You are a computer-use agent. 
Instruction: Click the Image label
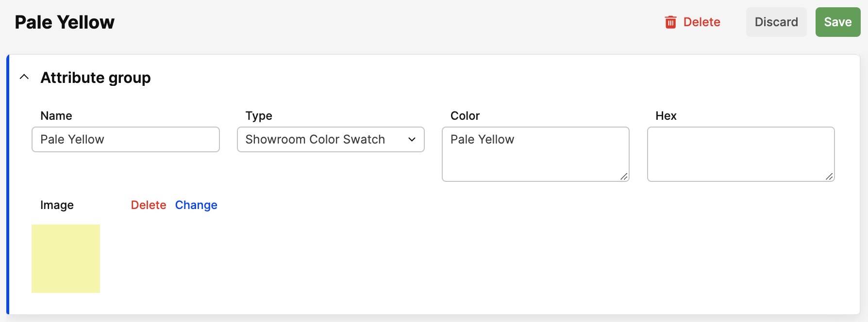pyautogui.click(x=57, y=205)
